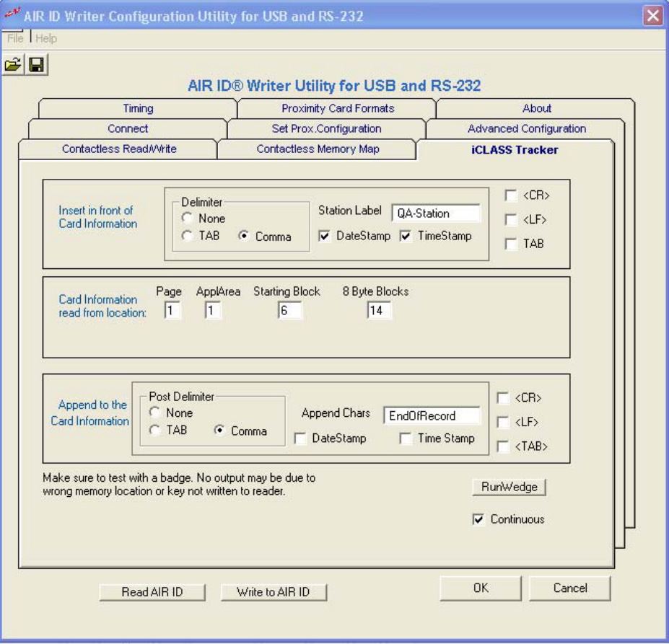This screenshot has height=644, width=669.
Task: Go to the Set Prox.Configuration tab
Action: pos(326,128)
